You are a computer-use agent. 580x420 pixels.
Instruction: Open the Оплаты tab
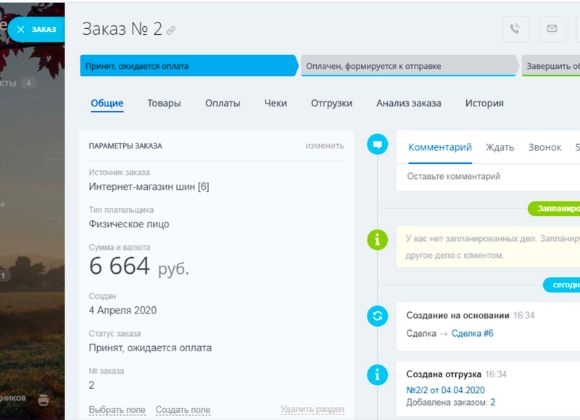click(x=223, y=103)
